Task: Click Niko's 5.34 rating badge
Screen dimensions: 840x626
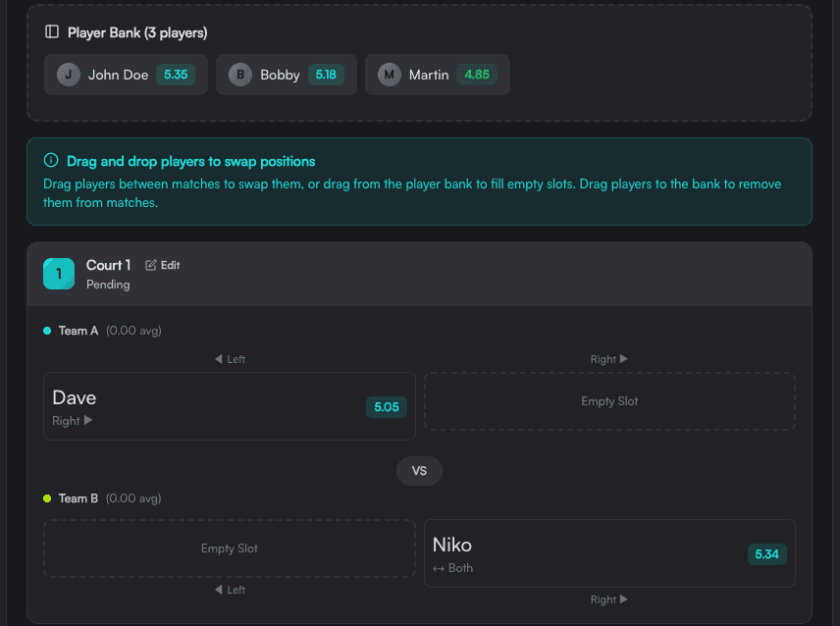Action: point(766,554)
